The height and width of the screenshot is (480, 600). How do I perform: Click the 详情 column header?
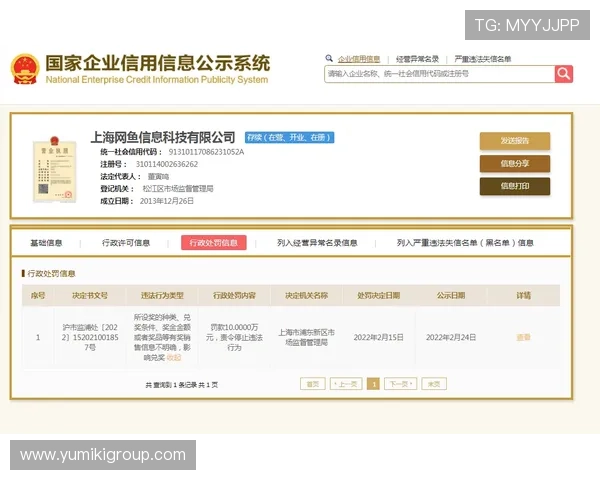coord(523,296)
